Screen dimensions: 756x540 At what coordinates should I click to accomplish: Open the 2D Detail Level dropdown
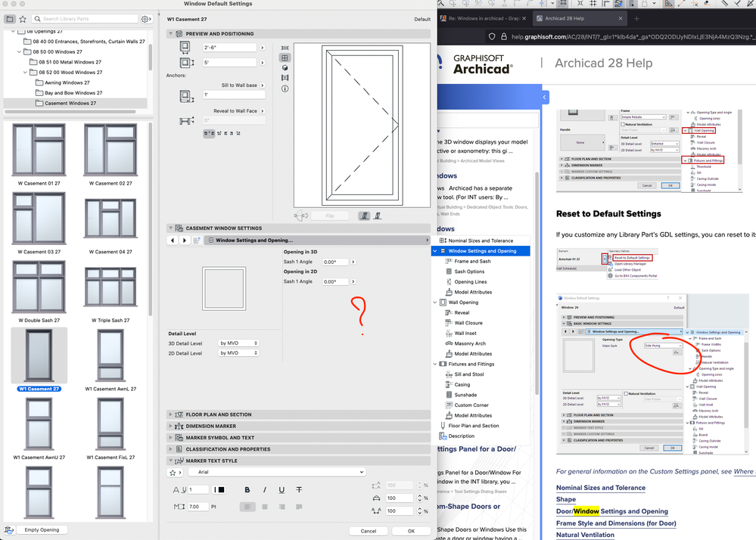238,353
